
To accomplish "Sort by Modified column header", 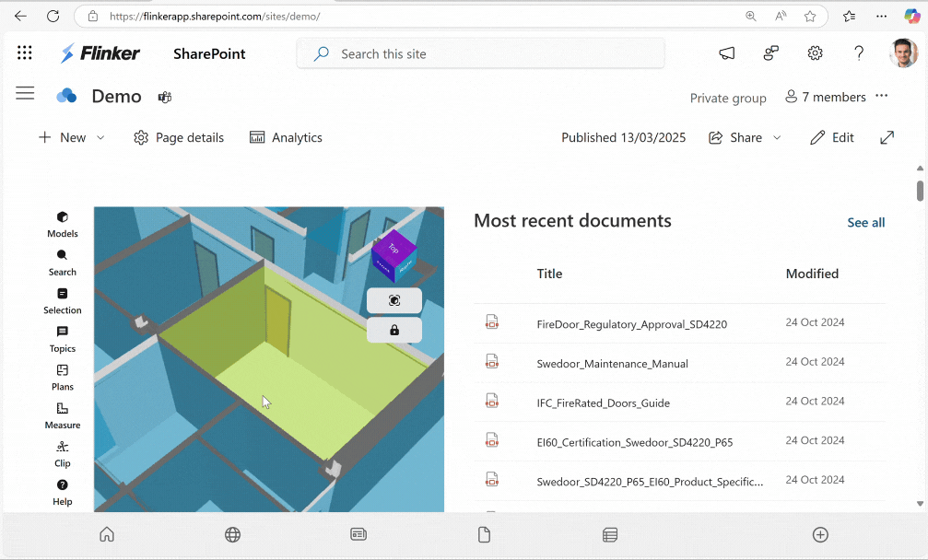I will click(x=812, y=274).
